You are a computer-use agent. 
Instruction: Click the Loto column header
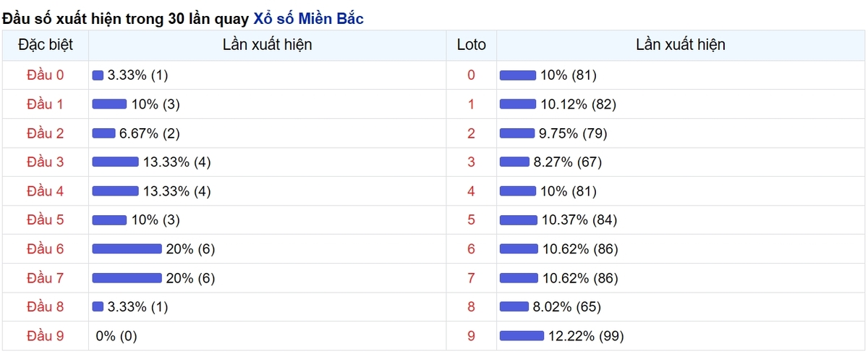472,45
